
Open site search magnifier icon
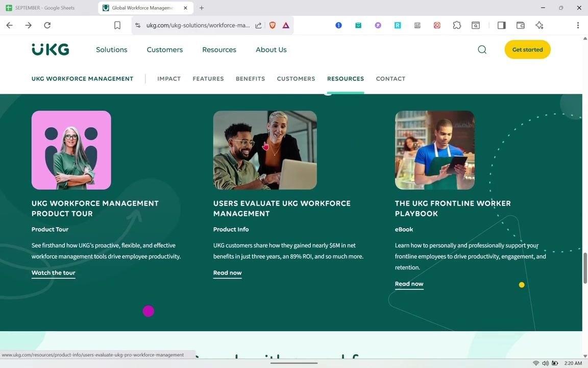click(482, 49)
